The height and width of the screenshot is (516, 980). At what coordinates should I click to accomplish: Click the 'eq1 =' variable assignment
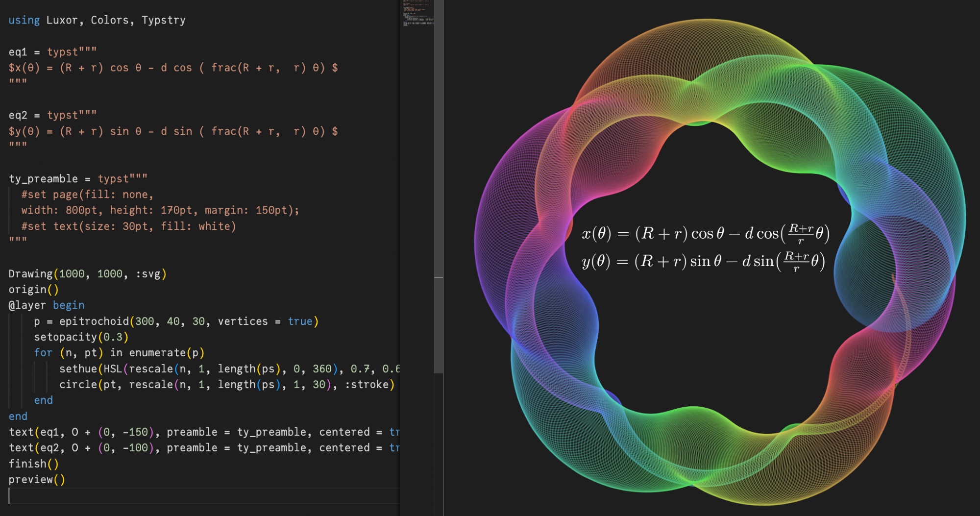pos(24,52)
